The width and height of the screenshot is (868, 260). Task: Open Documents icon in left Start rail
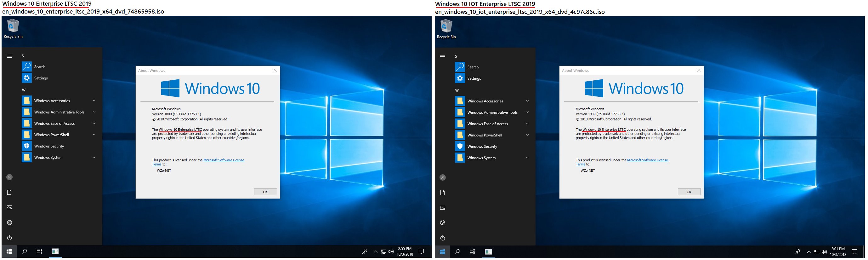tap(9, 192)
